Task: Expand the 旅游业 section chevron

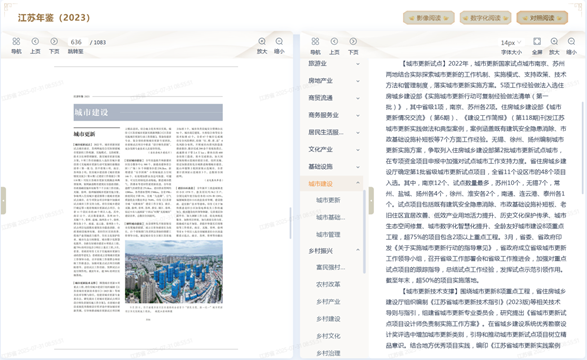Action: pyautogui.click(x=358, y=64)
